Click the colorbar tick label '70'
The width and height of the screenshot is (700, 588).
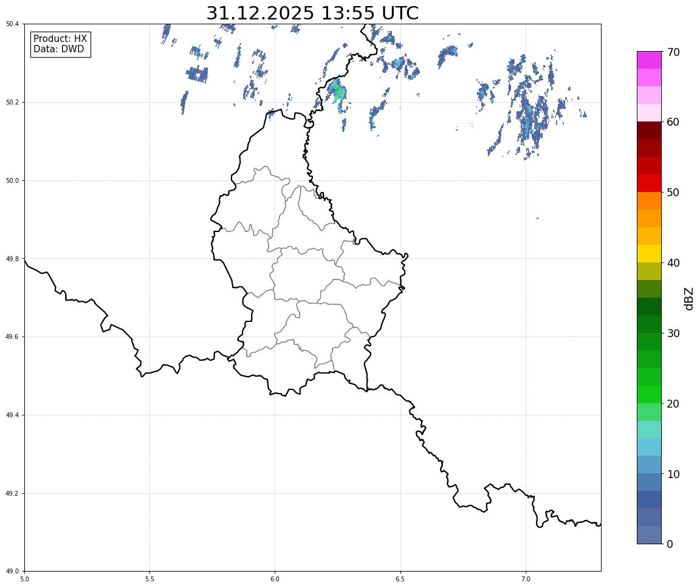tap(674, 52)
